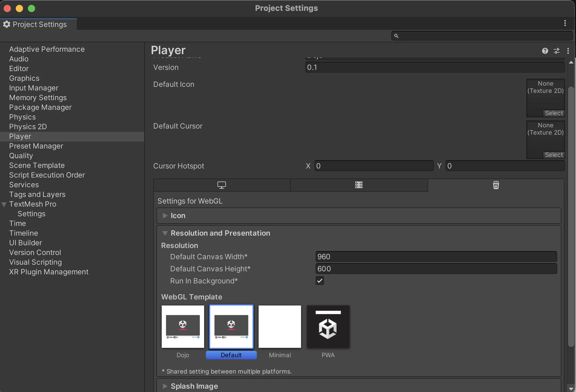The height and width of the screenshot is (392, 576).
Task: Collapse the TextMesh Pro tree item
Action: point(4,204)
